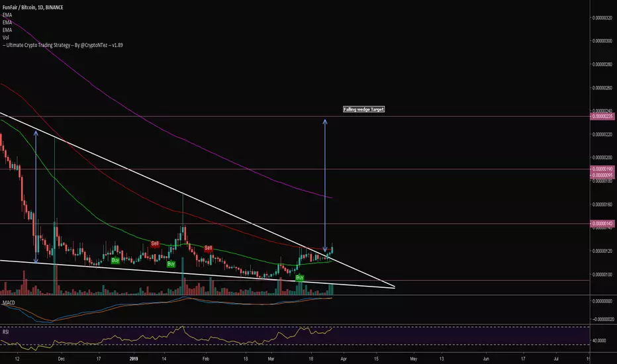The image size is (617, 364).
Task: Click the Vol indicator label
Action: click(5, 37)
